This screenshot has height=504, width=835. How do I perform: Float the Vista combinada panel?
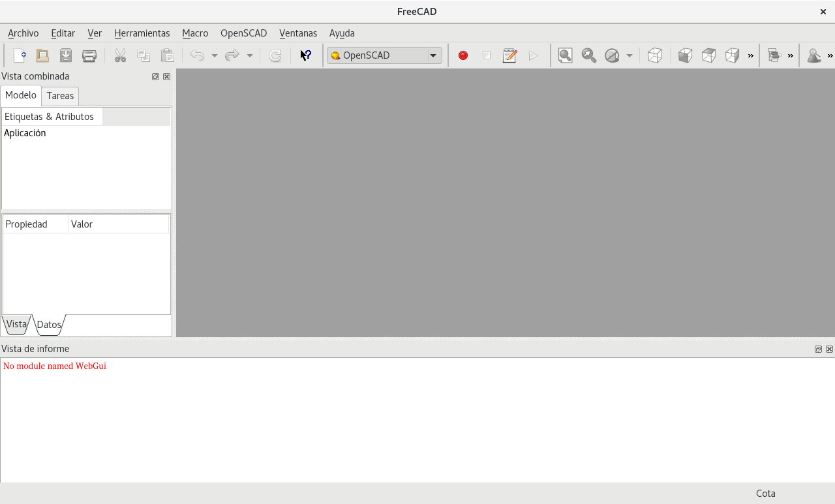click(x=155, y=76)
